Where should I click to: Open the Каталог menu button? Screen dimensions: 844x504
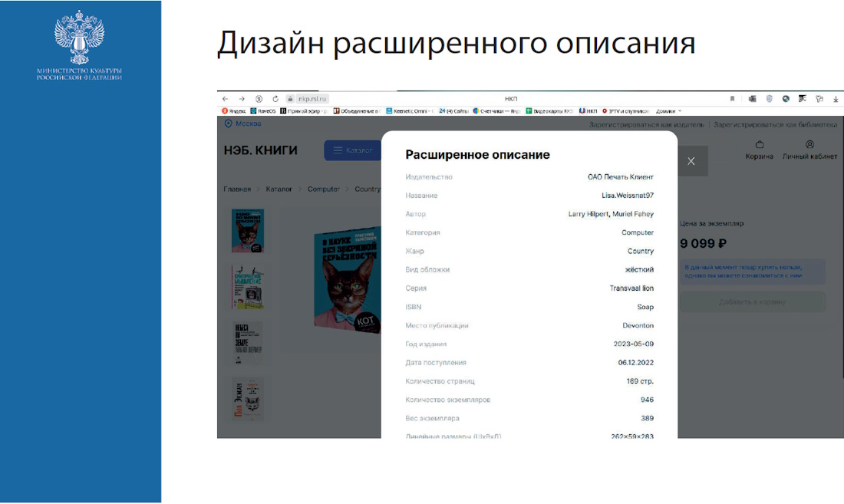click(x=352, y=150)
